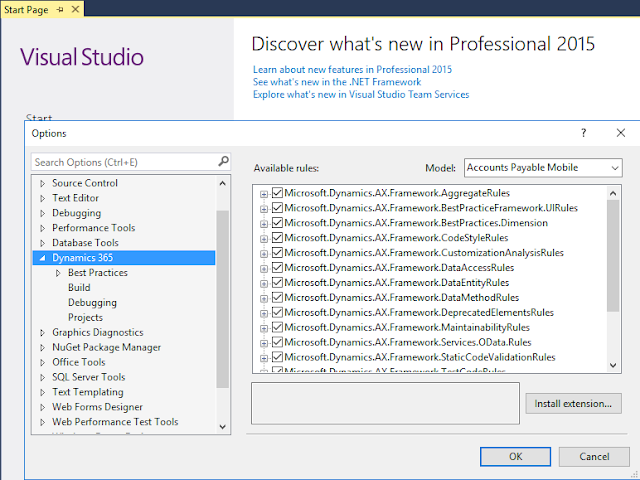The width and height of the screenshot is (640, 480).
Task: Toggle CustomizationAnalysisRules checkbox
Action: coord(278,252)
